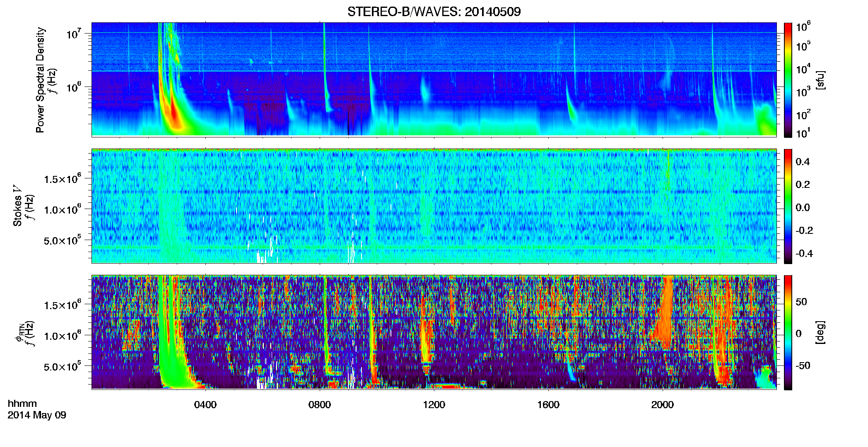Click the hhmm time format label
The width and height of the screenshot is (868, 447).
pos(22,404)
